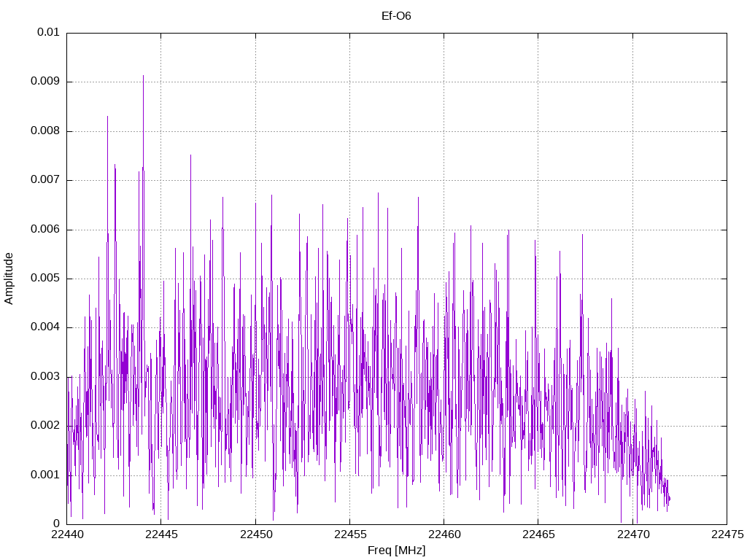Click the plot title Ef-O6
This screenshot has width=747, height=560.
tap(396, 16)
